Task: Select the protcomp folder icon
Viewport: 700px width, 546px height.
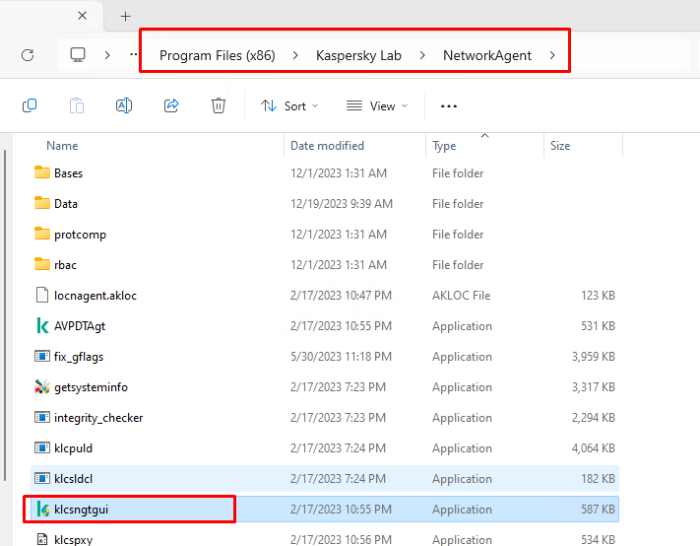Action: pyautogui.click(x=42, y=234)
